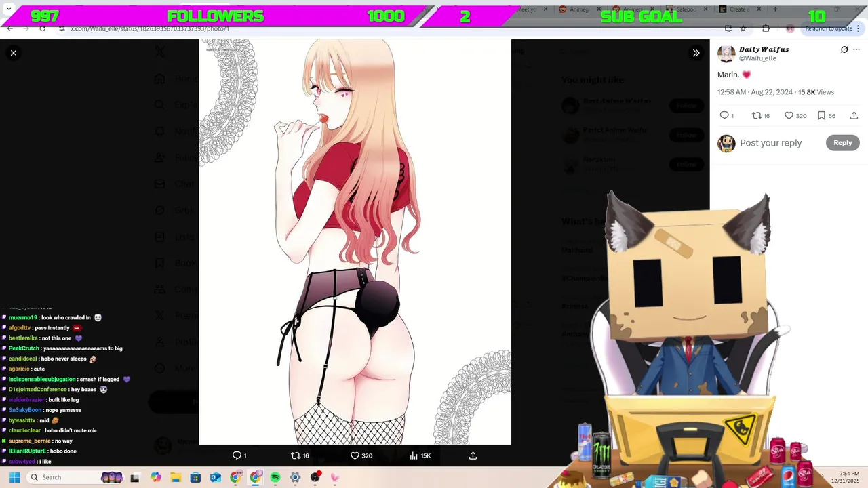Click the gray Reply button

[842, 142]
